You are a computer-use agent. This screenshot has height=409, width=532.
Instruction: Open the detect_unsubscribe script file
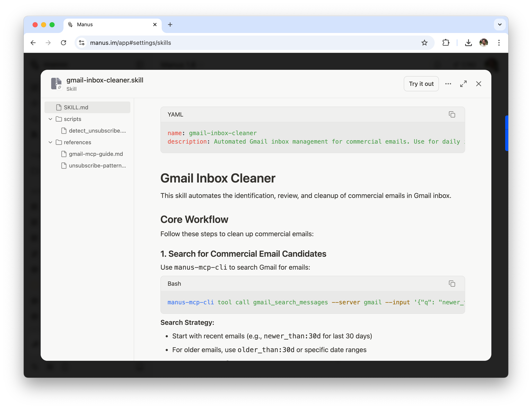(97, 131)
